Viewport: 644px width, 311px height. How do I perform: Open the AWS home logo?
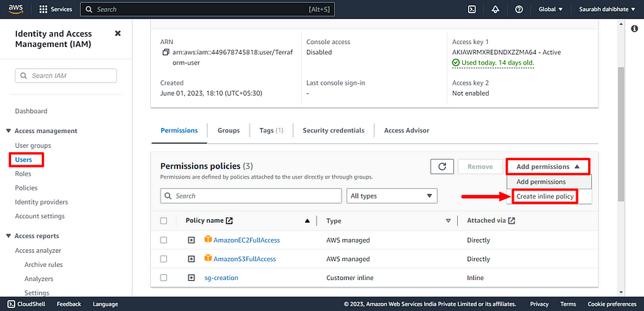pyautogui.click(x=15, y=9)
